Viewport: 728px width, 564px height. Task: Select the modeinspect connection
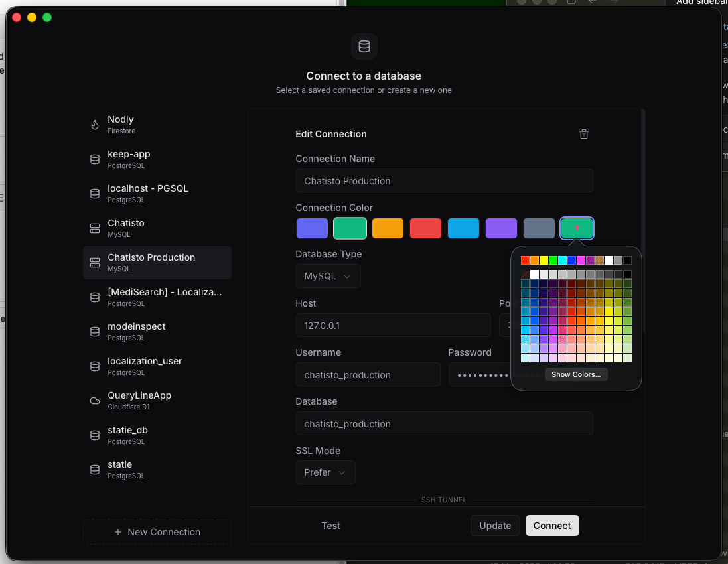pos(157,332)
